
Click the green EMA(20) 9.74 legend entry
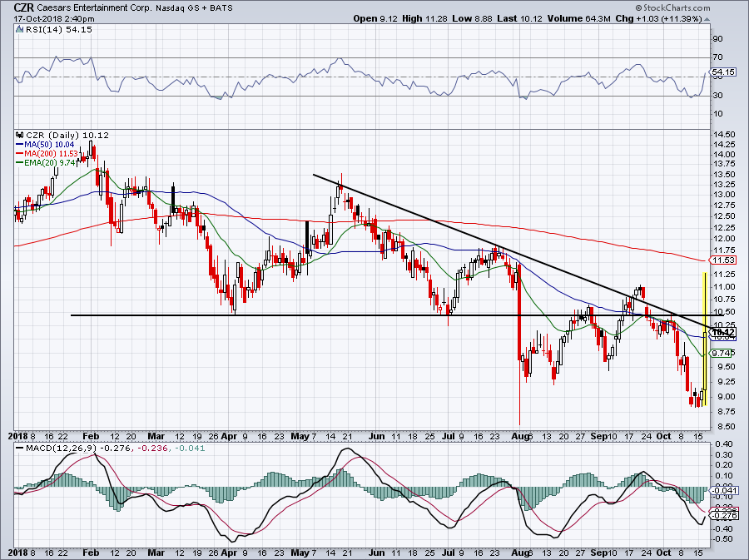[x=47, y=163]
